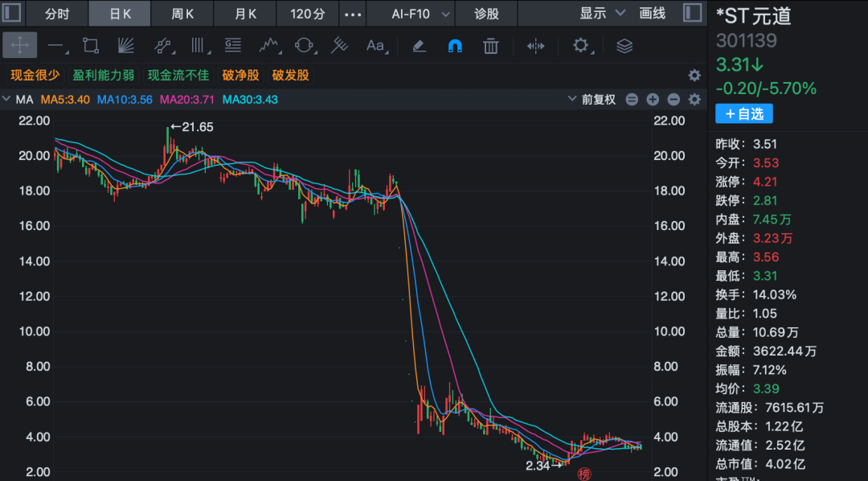Screen dimensions: 868x481
Task: Click the stock code 301139
Action: click(746, 40)
